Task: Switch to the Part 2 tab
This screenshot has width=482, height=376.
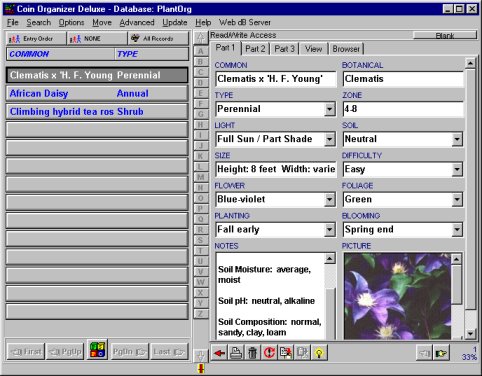Action: point(255,49)
